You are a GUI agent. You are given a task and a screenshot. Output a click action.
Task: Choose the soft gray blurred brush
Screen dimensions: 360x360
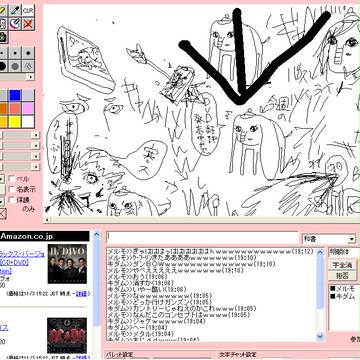tap(15, 66)
